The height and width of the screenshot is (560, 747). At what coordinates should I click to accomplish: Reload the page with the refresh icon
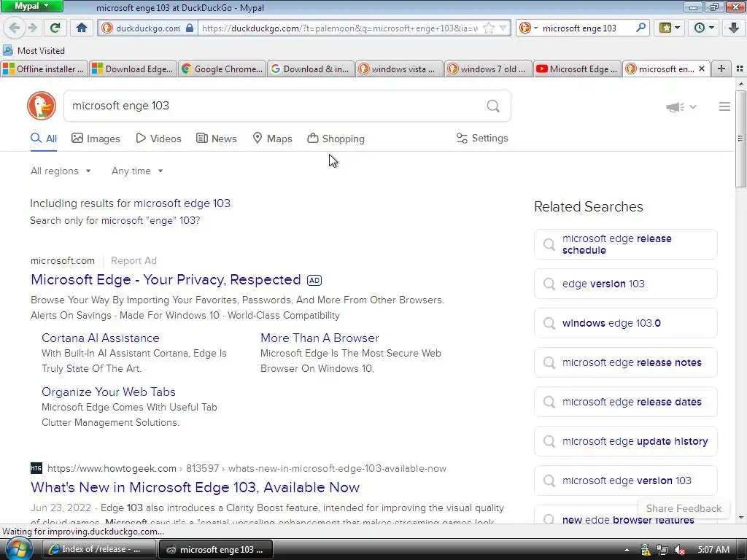tap(55, 28)
